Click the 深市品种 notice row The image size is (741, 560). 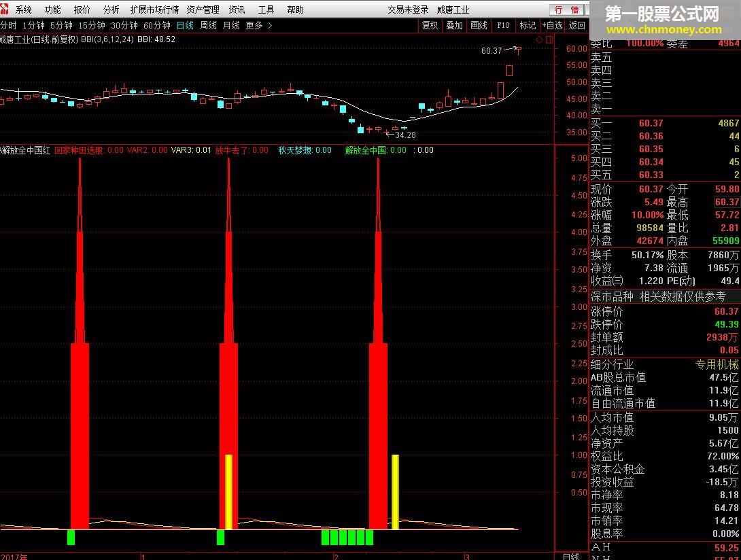click(x=665, y=296)
